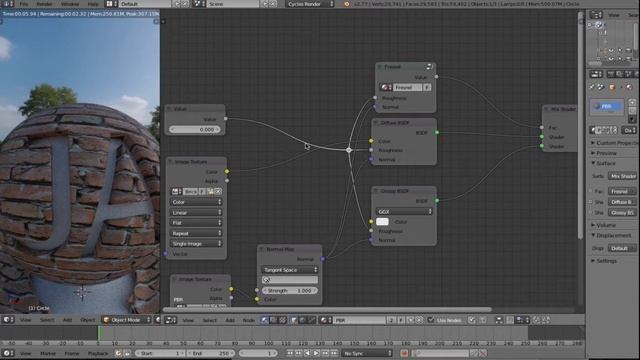
Task: Select world shader nodes icon
Action: pyautogui.click(x=303, y=320)
